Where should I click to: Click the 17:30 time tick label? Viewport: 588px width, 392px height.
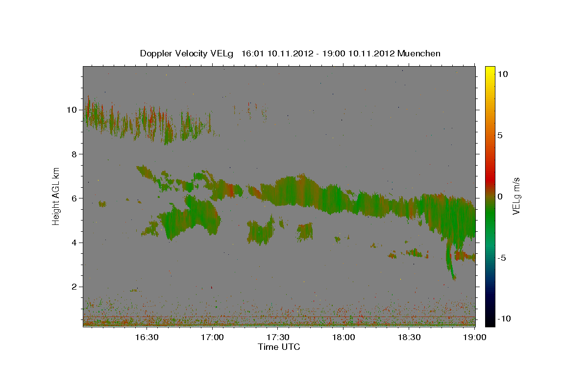tap(278, 337)
